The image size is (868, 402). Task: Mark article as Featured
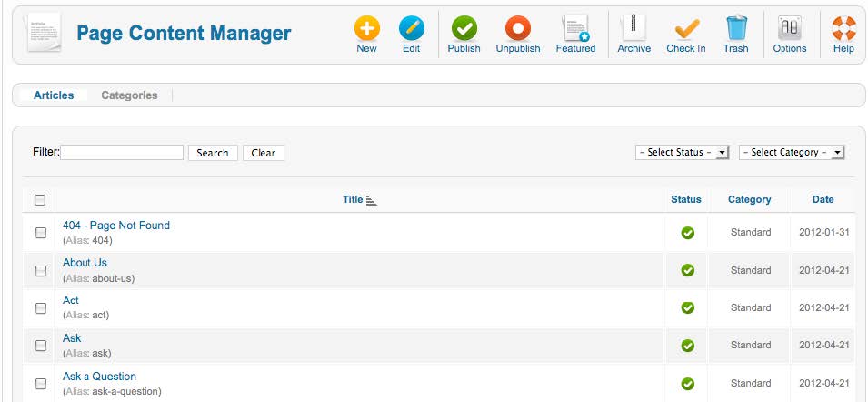point(575,29)
